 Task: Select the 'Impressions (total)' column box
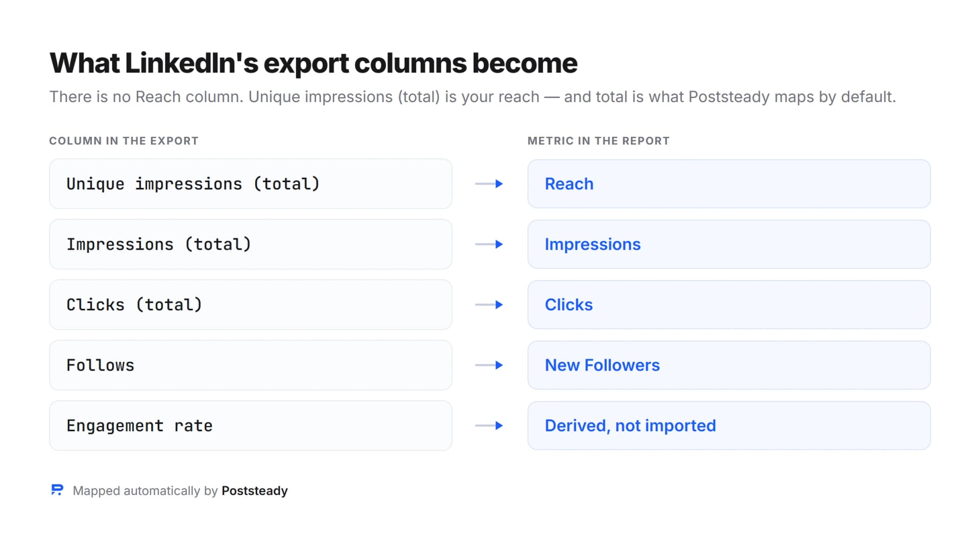(x=251, y=244)
